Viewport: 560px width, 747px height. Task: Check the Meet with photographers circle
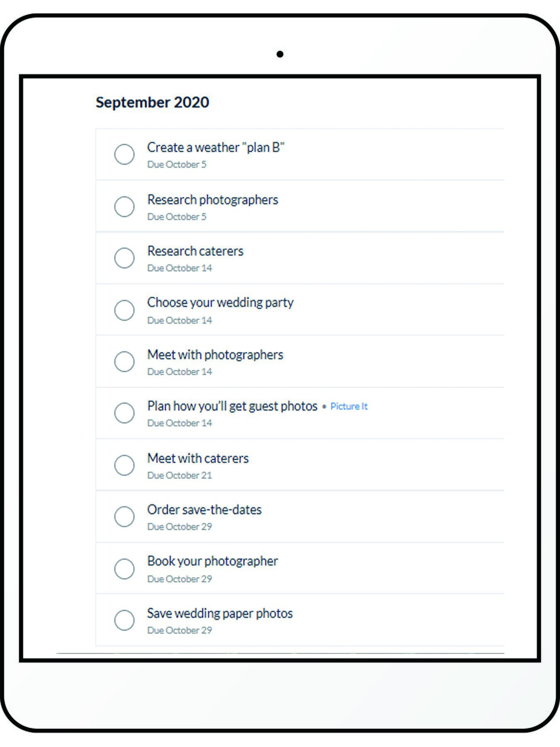point(124,361)
